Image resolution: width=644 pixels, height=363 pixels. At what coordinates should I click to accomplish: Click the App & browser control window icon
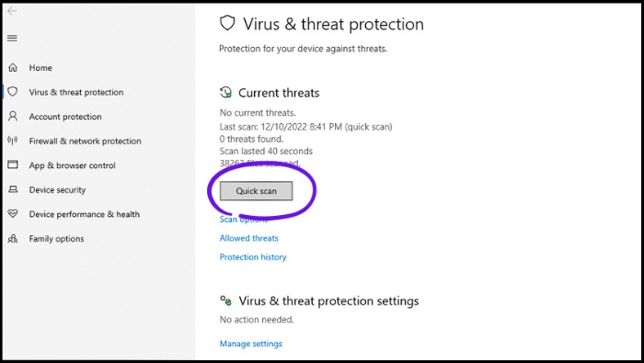[13, 164]
